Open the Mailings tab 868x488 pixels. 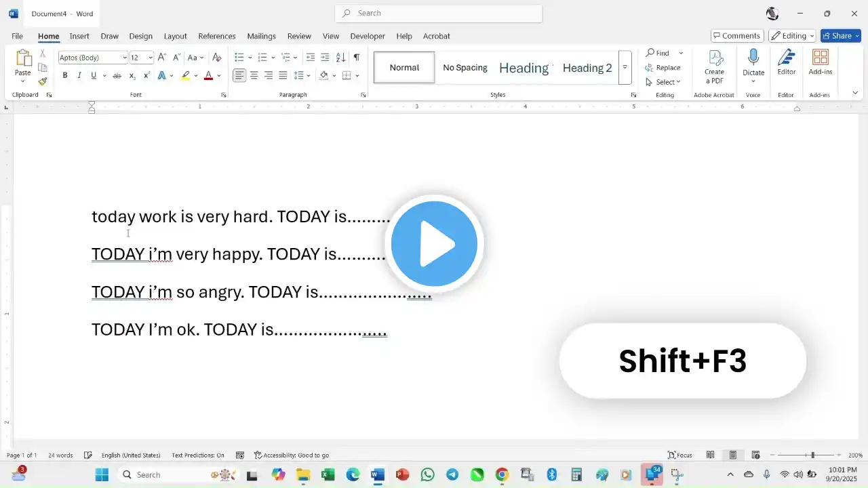pos(261,36)
